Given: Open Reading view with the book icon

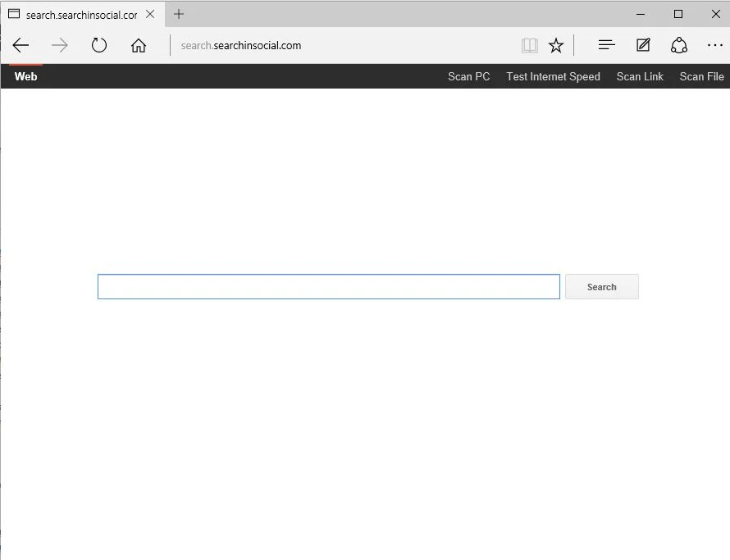Looking at the screenshot, I should coord(530,46).
